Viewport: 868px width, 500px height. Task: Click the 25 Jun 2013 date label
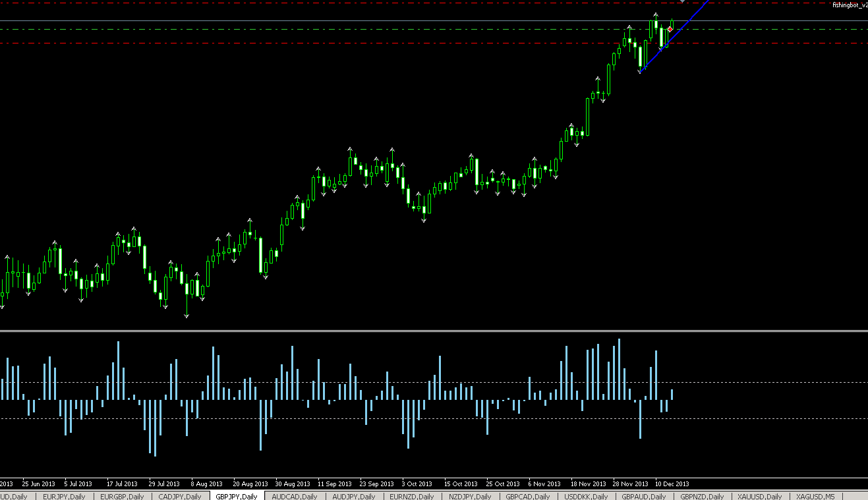point(39,483)
